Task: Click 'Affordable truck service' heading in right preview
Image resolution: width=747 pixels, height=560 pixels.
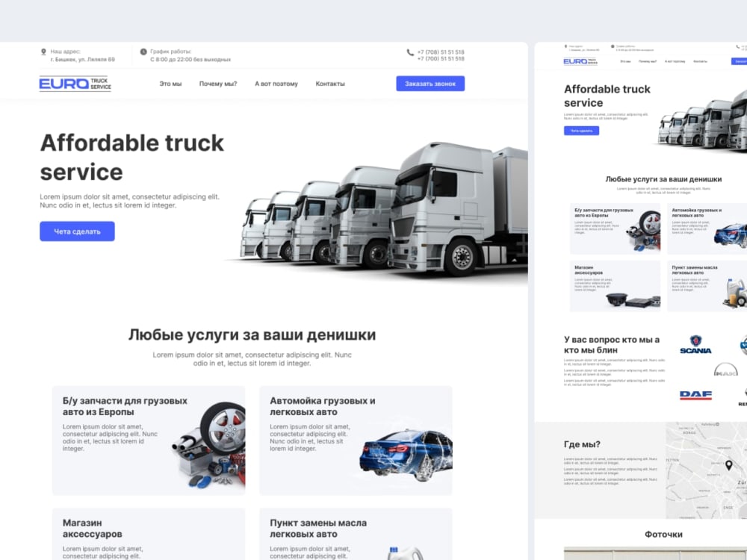Action: tap(607, 96)
